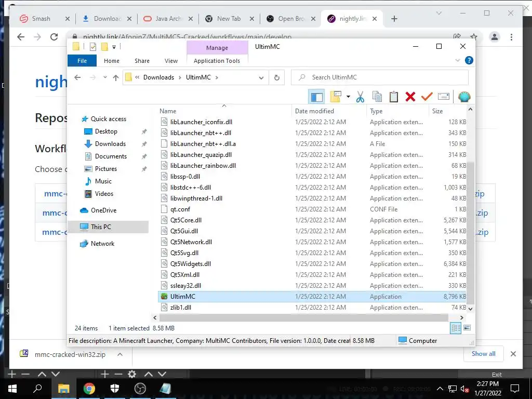Go up one folder level
Screen dimensions: 532x399
(x=116, y=78)
